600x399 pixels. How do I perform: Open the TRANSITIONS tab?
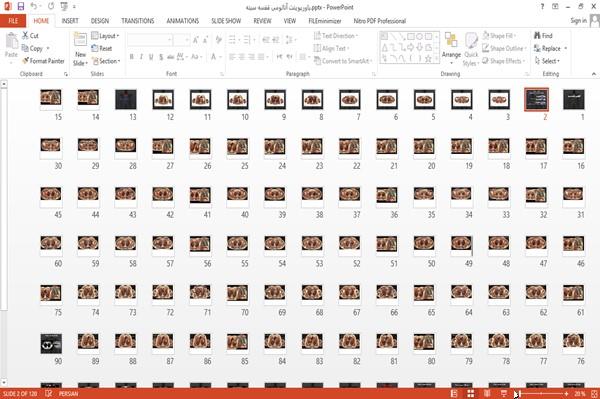138,21
